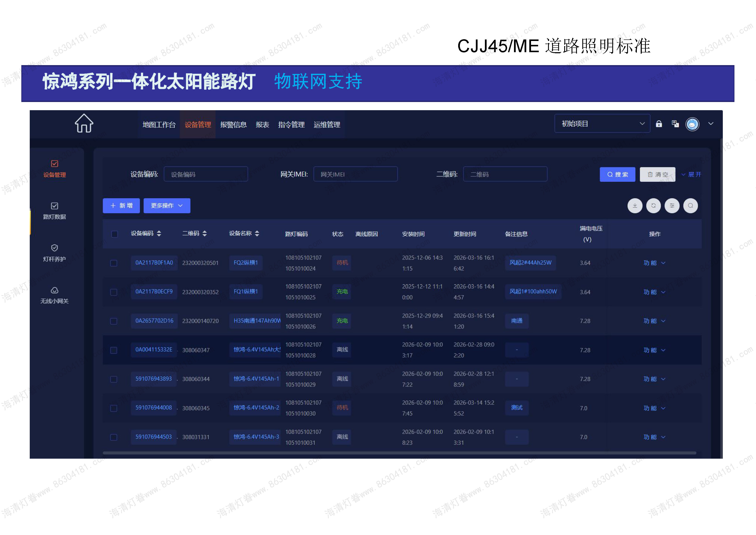Open the 运维管理 menu tab
Screen dimensions: 756x535
tap(327, 124)
